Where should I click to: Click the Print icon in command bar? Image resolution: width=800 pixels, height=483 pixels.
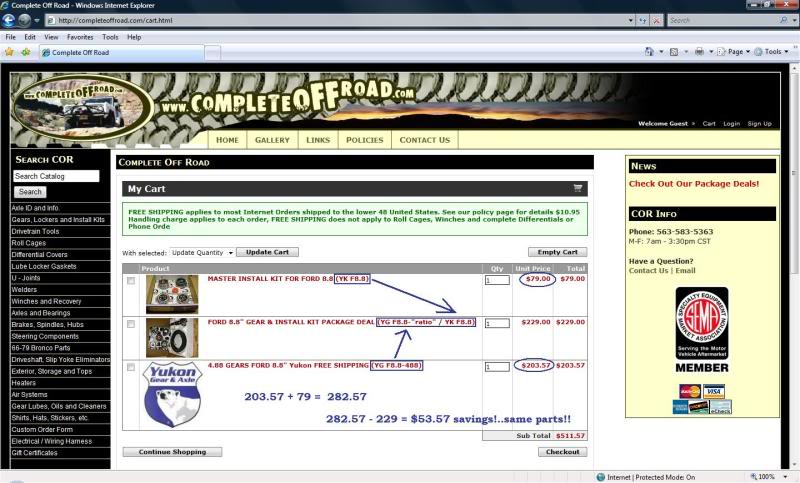point(699,52)
